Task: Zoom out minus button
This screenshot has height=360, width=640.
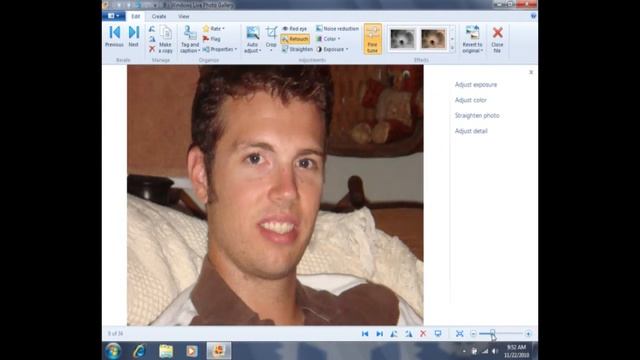Action: click(x=473, y=334)
